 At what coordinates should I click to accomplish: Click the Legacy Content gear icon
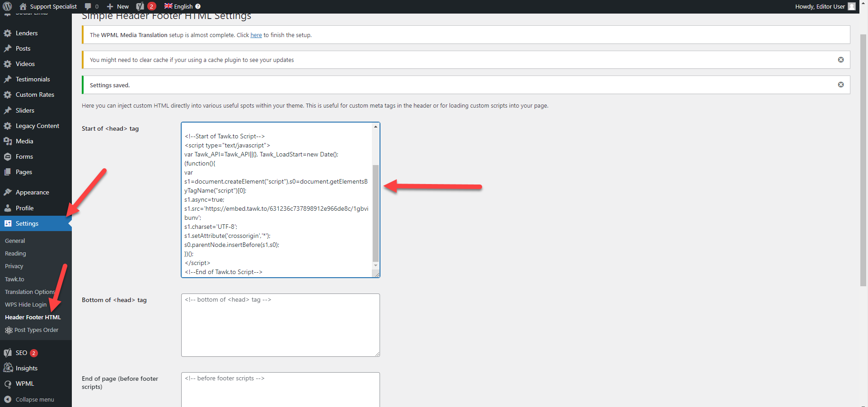pyautogui.click(x=8, y=126)
